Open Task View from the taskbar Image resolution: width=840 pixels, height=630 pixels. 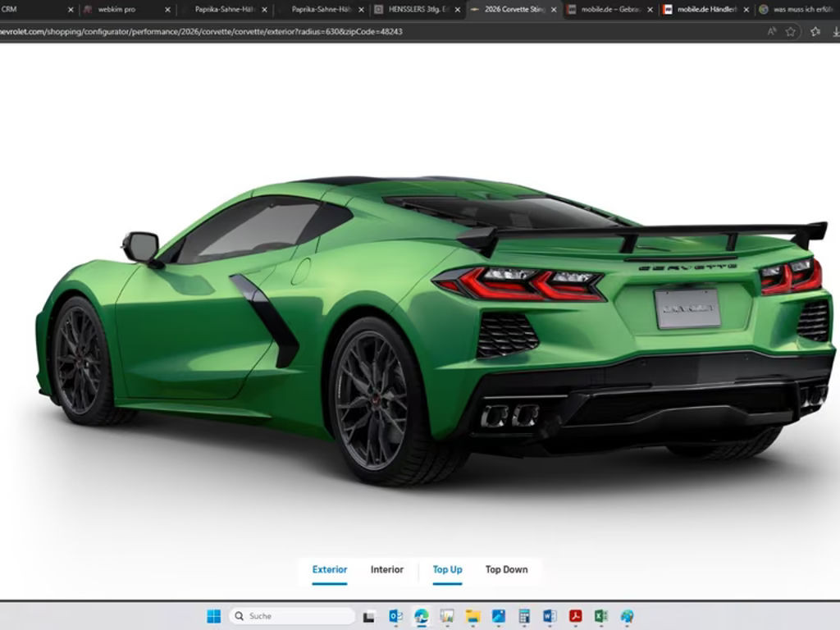368,617
